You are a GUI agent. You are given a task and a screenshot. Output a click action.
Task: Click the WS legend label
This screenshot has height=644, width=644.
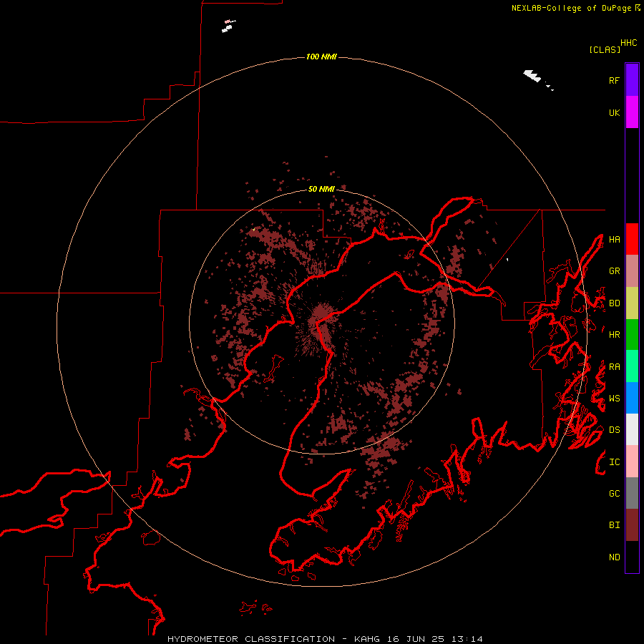coord(614,399)
